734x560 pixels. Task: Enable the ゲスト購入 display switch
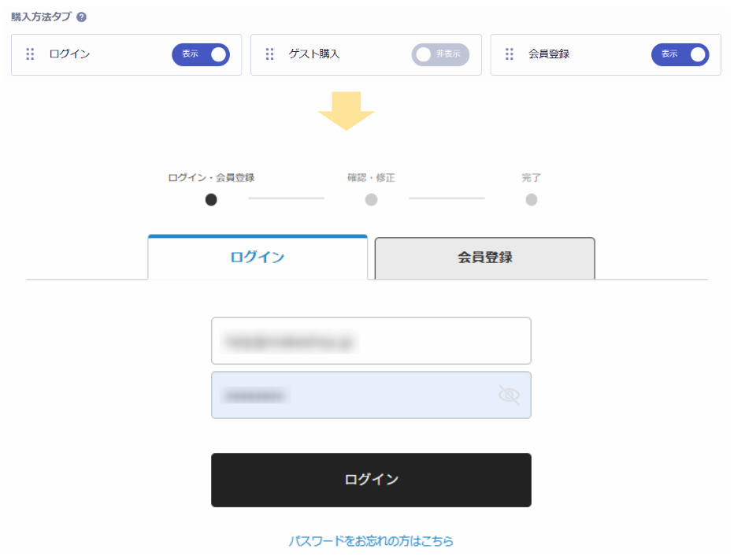pyautogui.click(x=440, y=54)
